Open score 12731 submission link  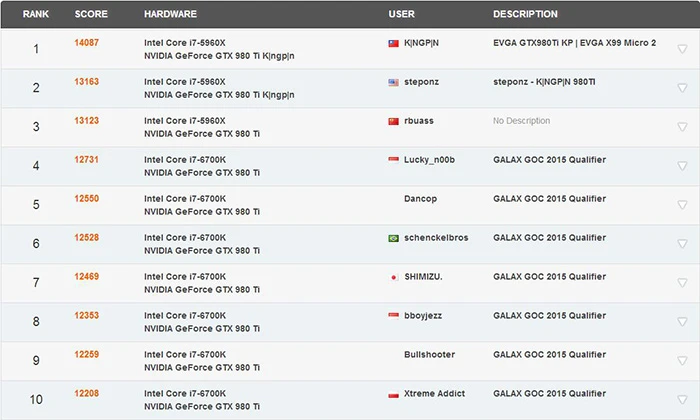87,160
